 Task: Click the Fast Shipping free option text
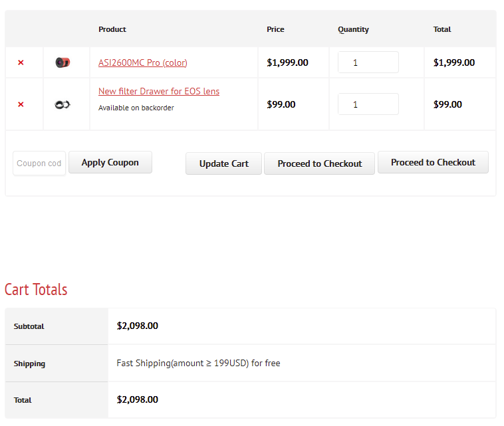coord(198,364)
